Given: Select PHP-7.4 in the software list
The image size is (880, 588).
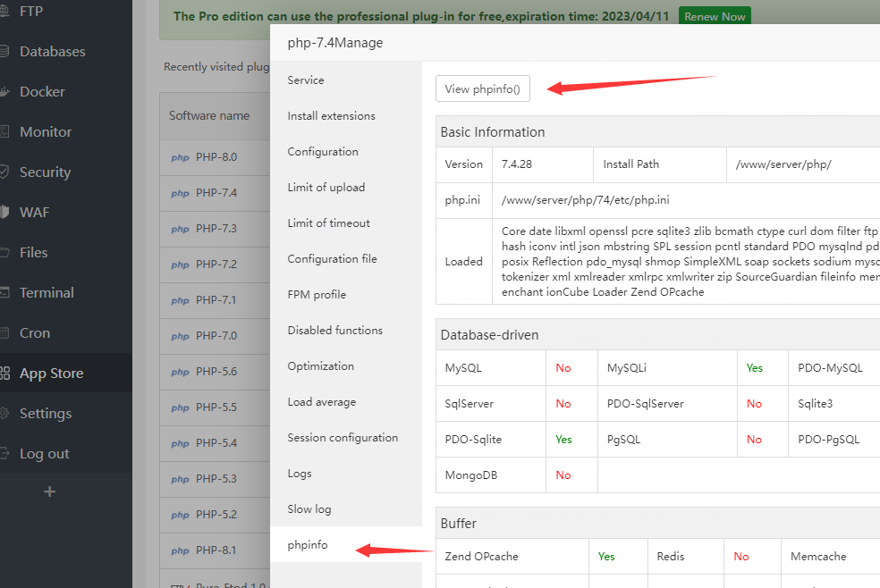Looking at the screenshot, I should tap(217, 193).
